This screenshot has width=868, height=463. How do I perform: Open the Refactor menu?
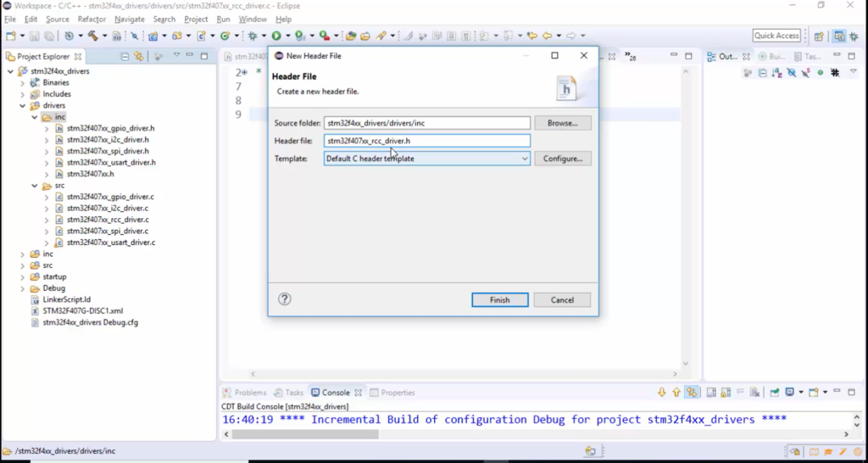pos(92,19)
